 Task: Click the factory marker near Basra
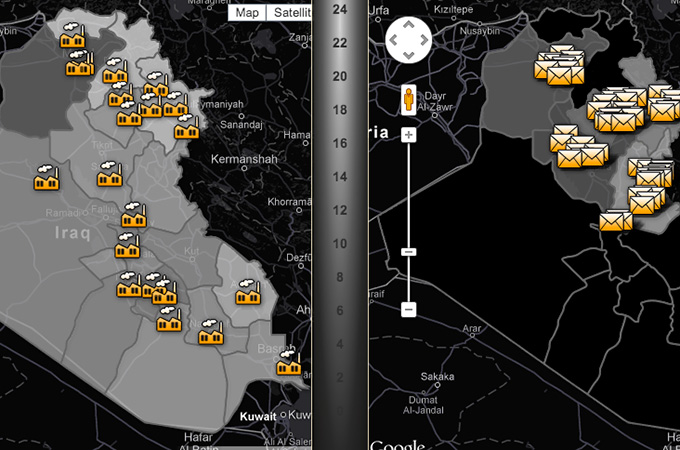289,363
